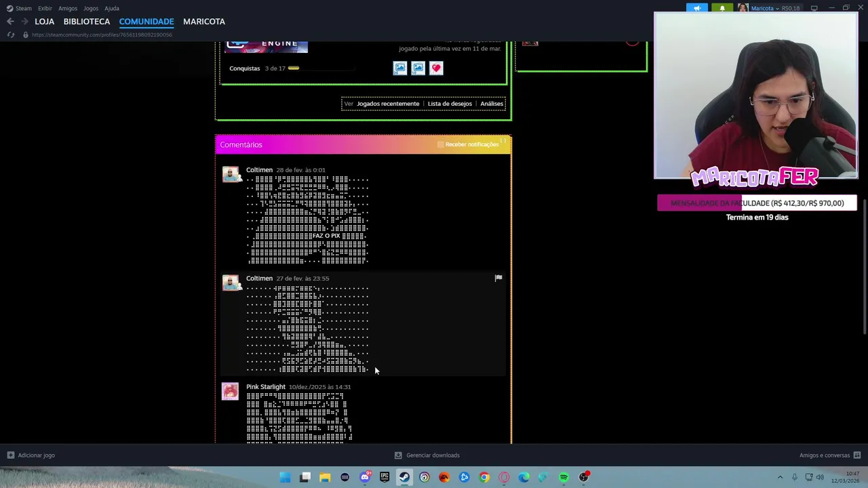Open Lista de desejos link
Screen dimensions: 868x488
pos(450,104)
